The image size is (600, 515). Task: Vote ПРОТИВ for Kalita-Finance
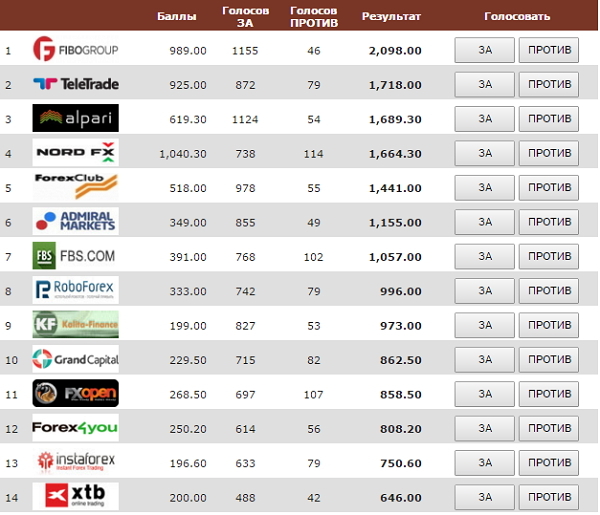tap(549, 326)
